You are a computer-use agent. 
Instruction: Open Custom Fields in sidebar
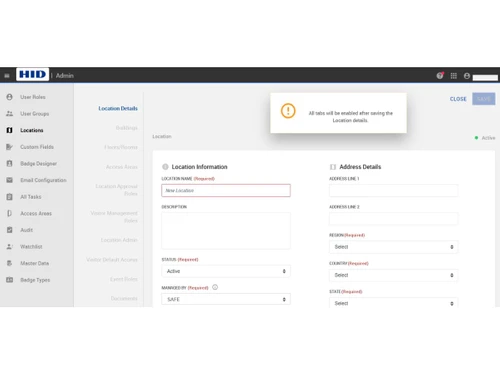pyautogui.click(x=37, y=147)
